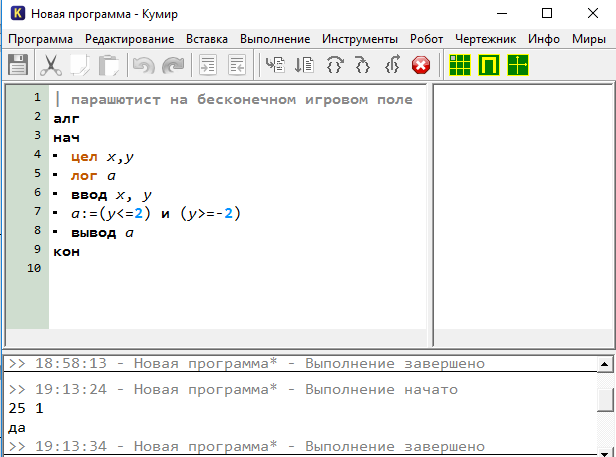Click the Save floppy disk icon
Screen dimensions: 616x457
[x=18, y=65]
